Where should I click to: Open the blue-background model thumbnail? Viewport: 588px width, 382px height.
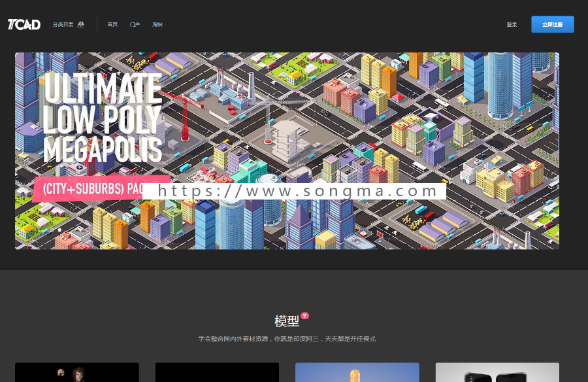pyautogui.click(x=357, y=372)
